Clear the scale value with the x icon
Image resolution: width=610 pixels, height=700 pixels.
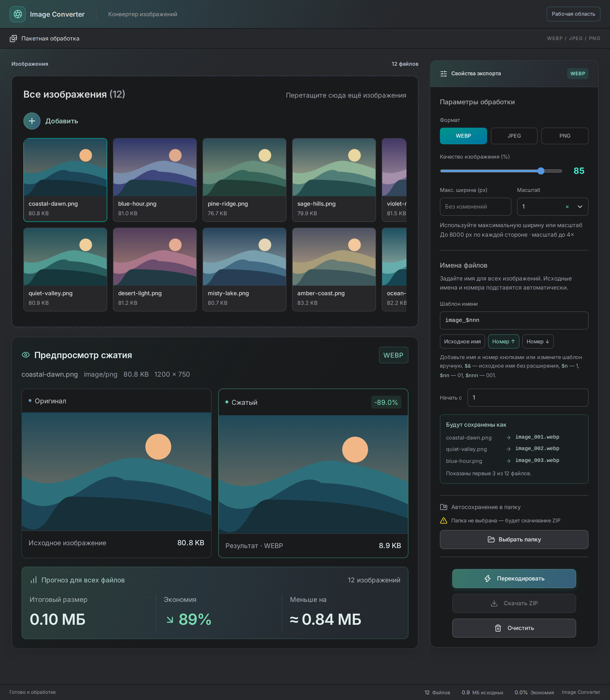[567, 207]
